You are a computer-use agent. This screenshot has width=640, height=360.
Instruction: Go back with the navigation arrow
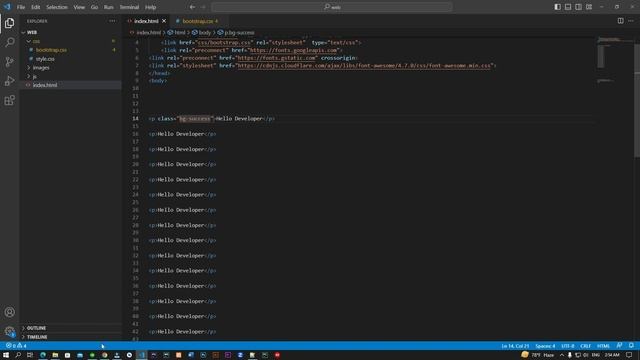pyautogui.click(x=192, y=7)
